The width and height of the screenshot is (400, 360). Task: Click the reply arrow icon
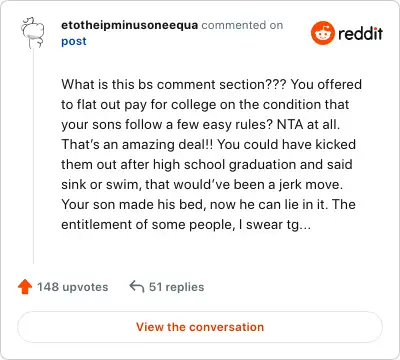pos(137,286)
